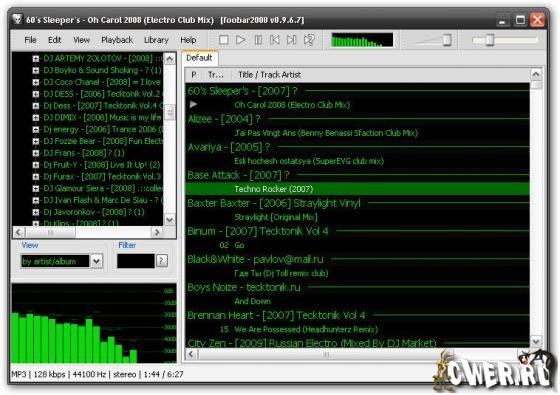Skip to the next track

(x=292, y=40)
